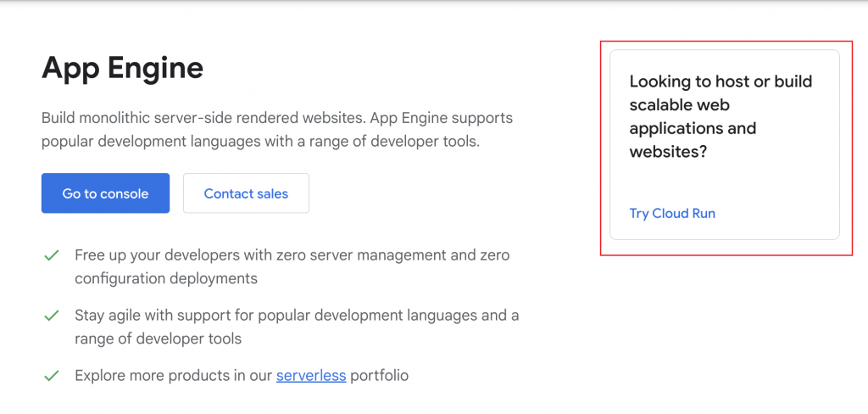Click the configuration deployments text line
The image size is (868, 414).
click(x=166, y=278)
